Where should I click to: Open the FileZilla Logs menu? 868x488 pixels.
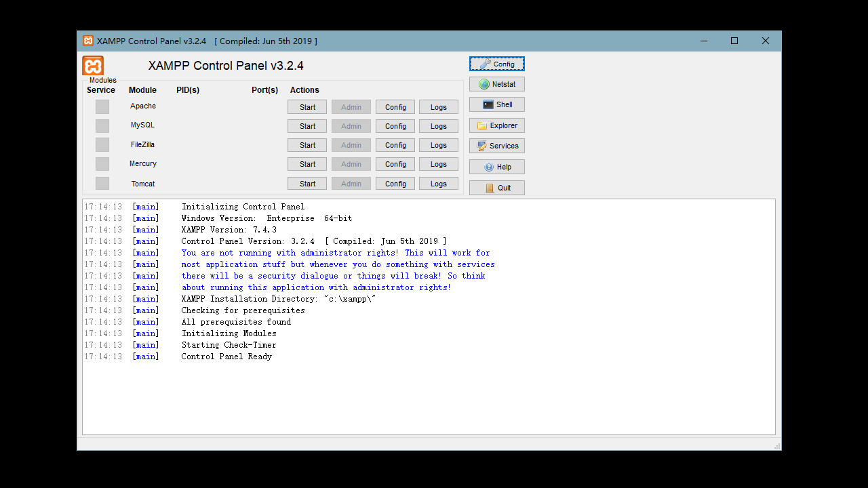pos(439,145)
